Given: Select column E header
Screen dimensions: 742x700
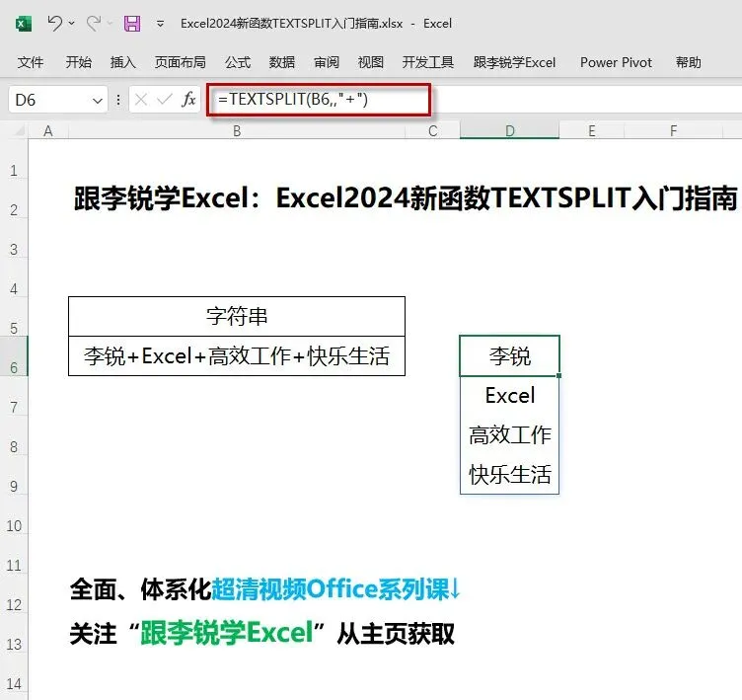Looking at the screenshot, I should coord(591,130).
